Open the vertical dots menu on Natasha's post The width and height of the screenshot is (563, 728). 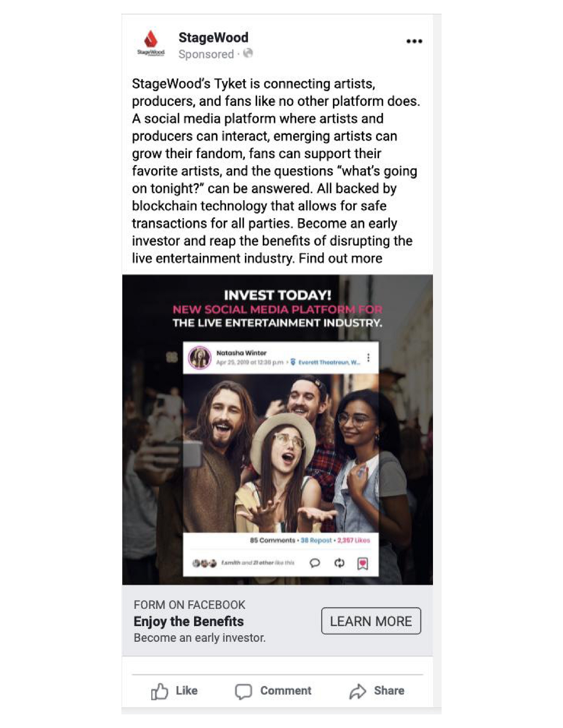(x=368, y=357)
